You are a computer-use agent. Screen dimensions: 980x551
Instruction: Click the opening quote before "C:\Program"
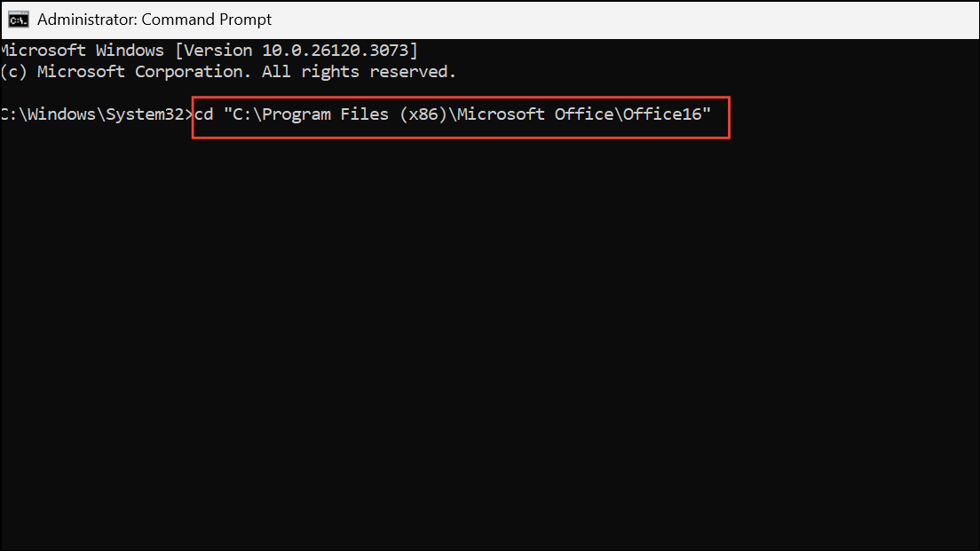point(226,113)
